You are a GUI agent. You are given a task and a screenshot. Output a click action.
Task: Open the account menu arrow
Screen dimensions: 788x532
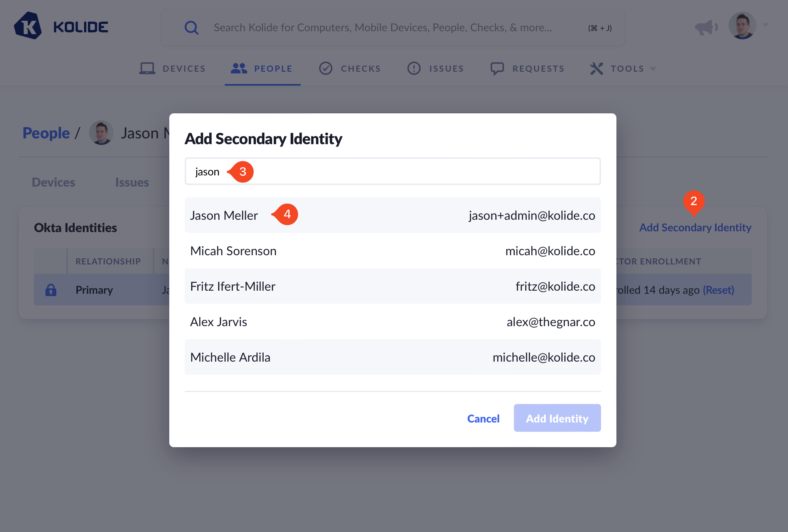click(x=766, y=25)
